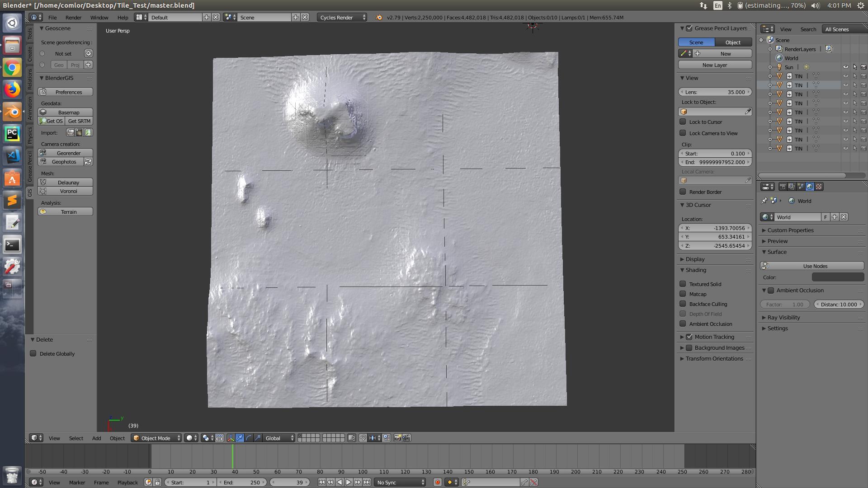Switch to the Relations sidebar tab
This screenshot has width=868, height=488.
coord(30,79)
